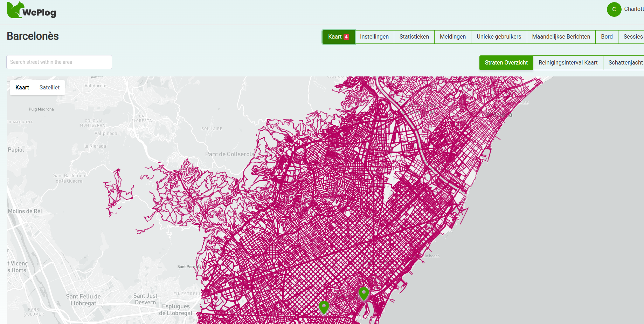The width and height of the screenshot is (644, 324).
Task: Select Straten Overzicht view
Action: (506, 63)
